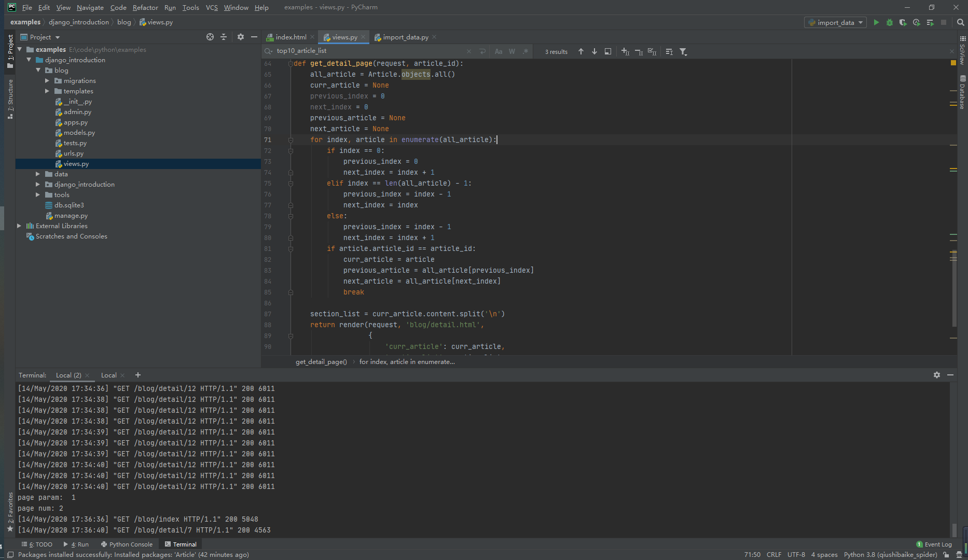Screen dimensions: 968x560
Task: Open the Event Log
Action: click(x=934, y=544)
